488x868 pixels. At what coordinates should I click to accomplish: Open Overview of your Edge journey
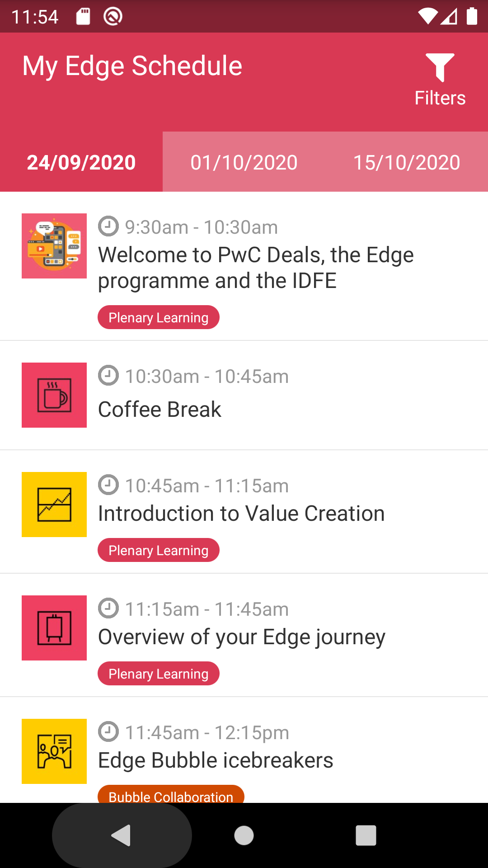(244, 635)
